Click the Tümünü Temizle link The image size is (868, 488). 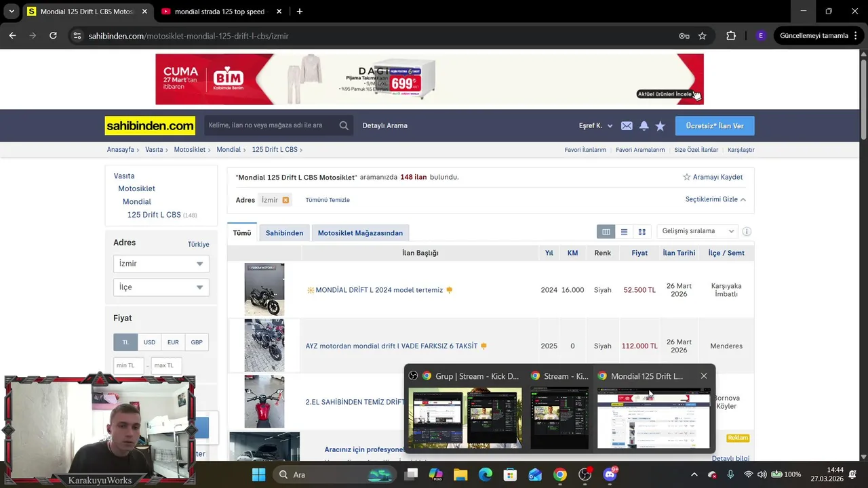[x=328, y=200]
